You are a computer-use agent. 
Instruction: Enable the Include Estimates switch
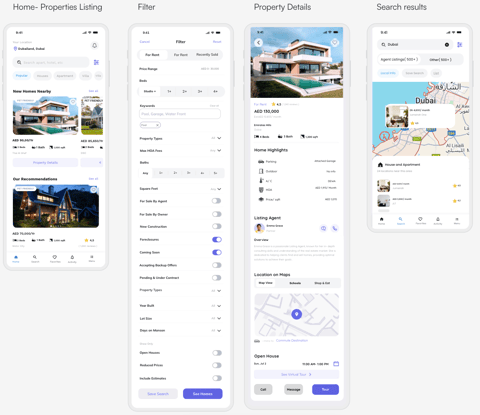click(x=217, y=378)
